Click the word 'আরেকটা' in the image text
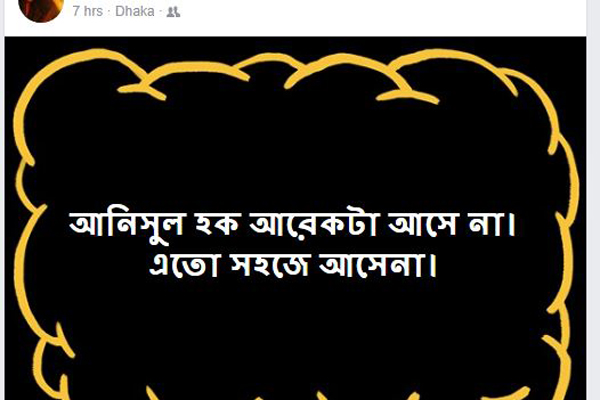Screen dimensions: 600x400 [x=314, y=224]
